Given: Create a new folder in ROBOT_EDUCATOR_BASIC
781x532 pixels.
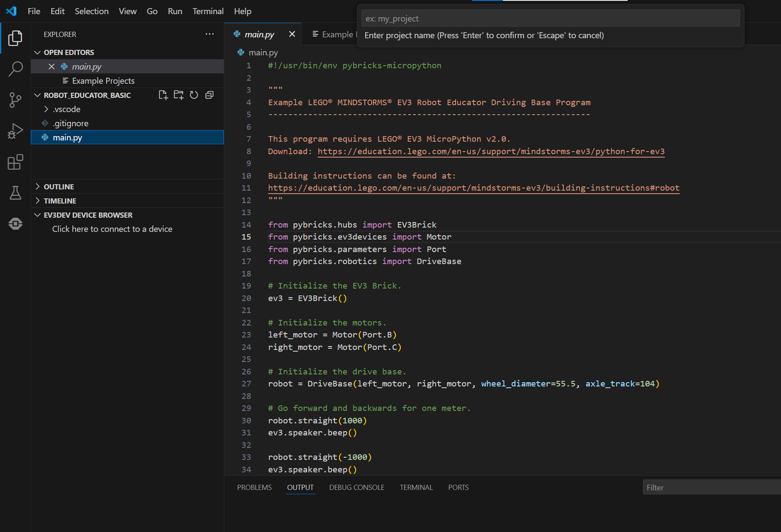Looking at the screenshot, I should click(178, 95).
